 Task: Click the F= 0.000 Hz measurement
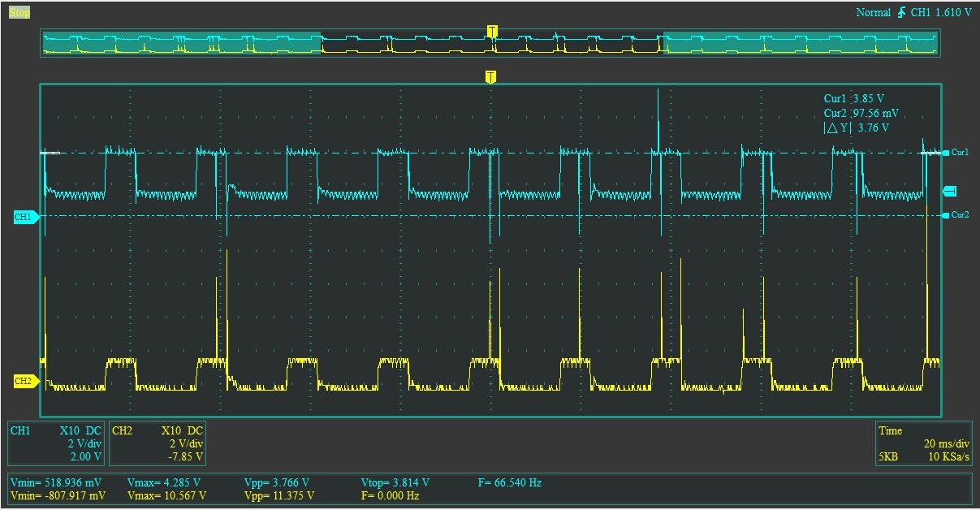pyautogui.click(x=390, y=495)
